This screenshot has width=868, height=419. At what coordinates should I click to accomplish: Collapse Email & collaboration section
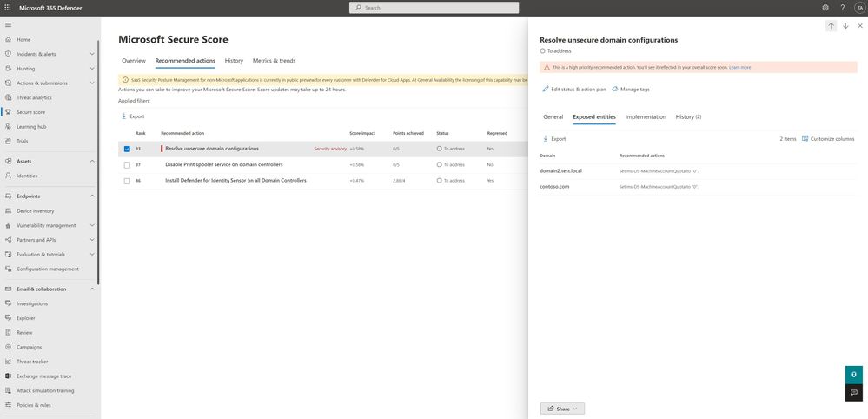[92, 289]
